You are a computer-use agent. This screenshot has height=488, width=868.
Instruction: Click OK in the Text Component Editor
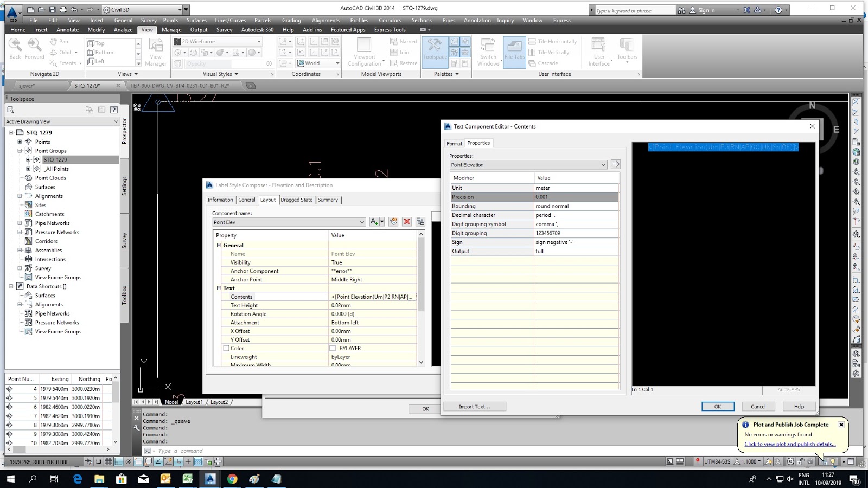point(717,406)
